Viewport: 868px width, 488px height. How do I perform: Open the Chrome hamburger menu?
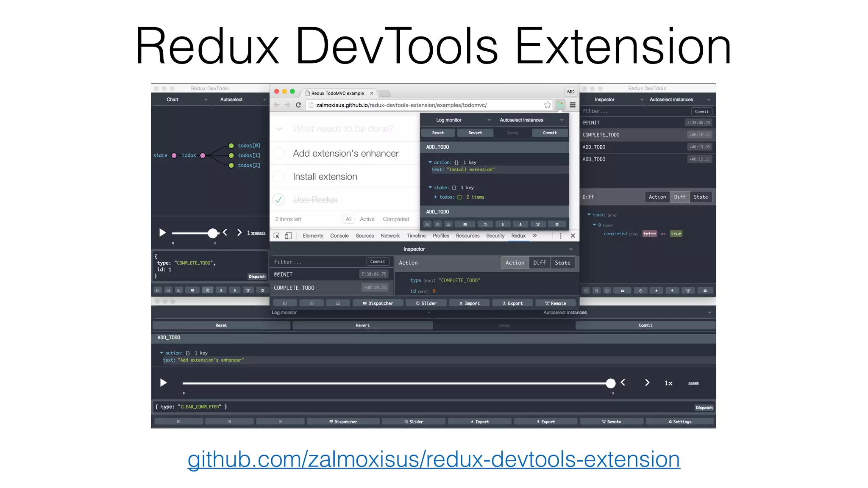click(573, 105)
